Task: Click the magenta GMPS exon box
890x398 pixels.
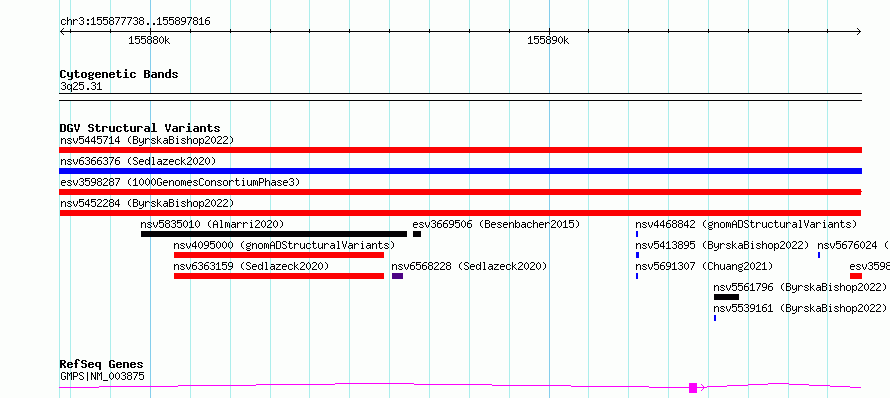Action: click(692, 388)
